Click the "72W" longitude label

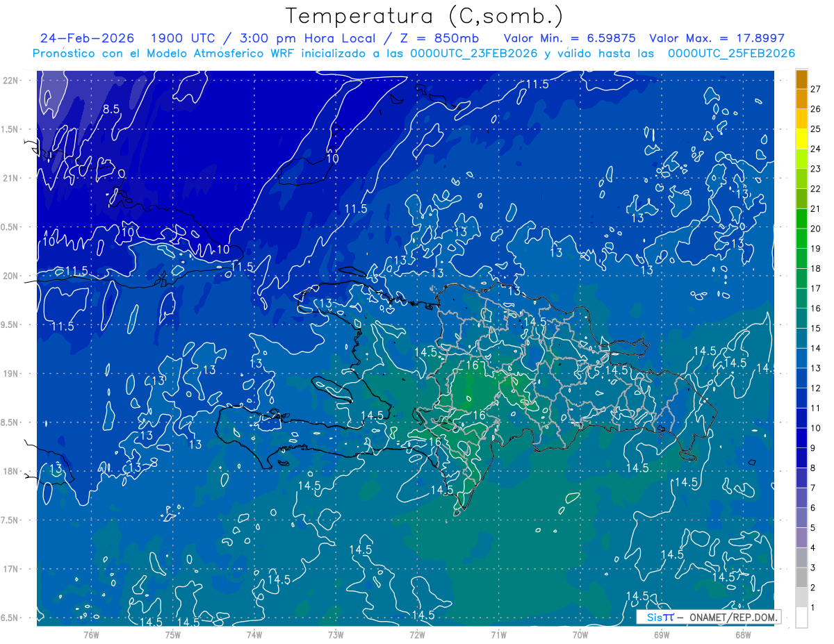pyautogui.click(x=417, y=634)
